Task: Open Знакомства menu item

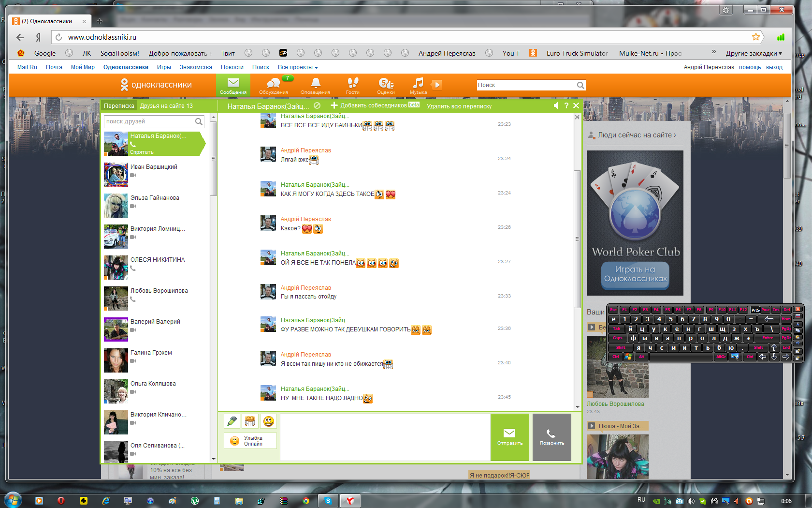Action: pos(196,67)
